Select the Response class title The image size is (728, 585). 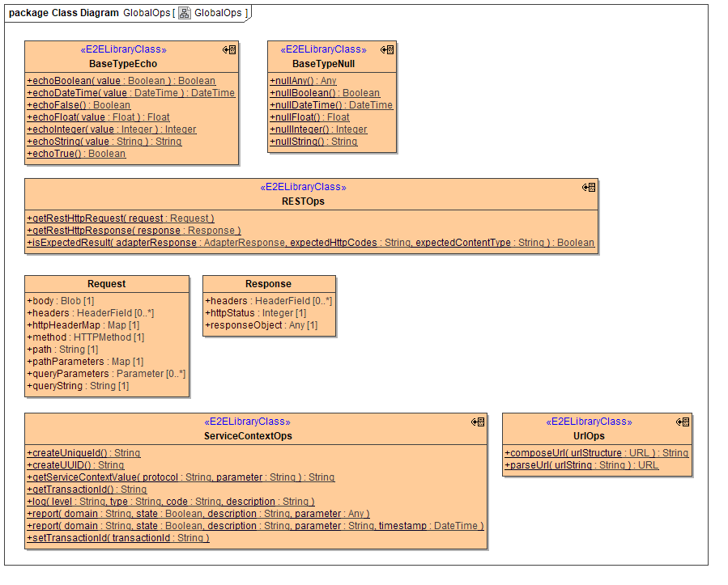(268, 284)
